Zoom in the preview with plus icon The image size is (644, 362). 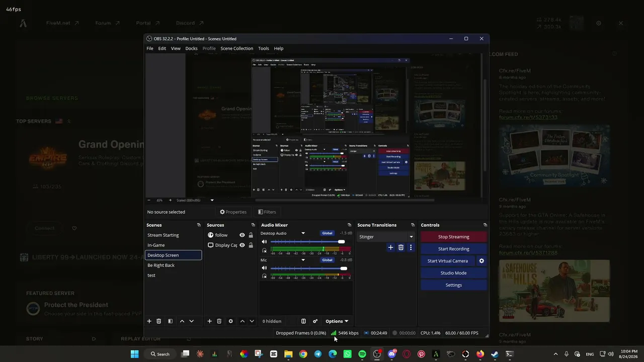point(170,200)
